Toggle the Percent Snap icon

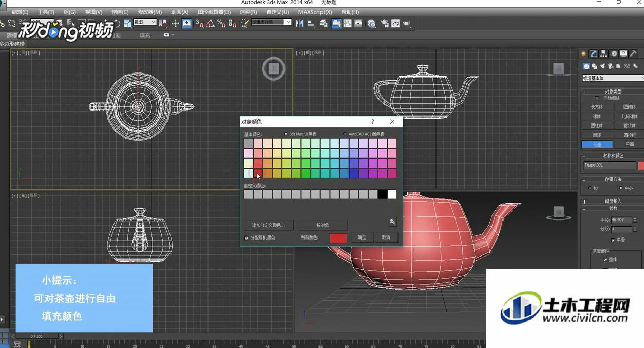(221, 23)
